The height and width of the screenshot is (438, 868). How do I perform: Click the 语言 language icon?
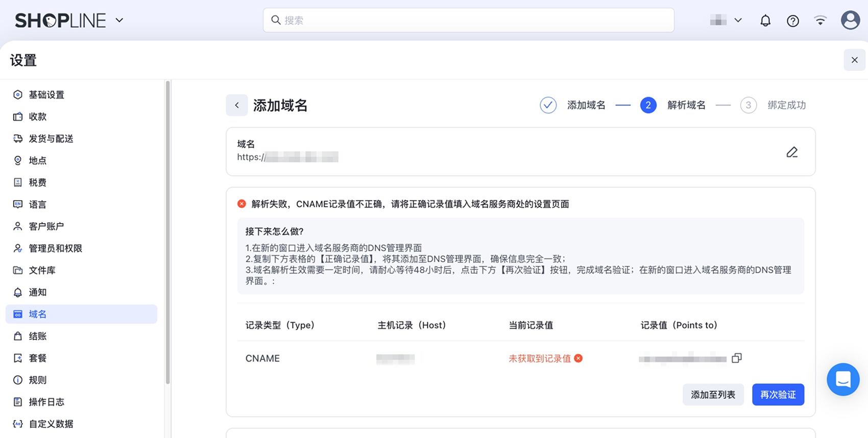pyautogui.click(x=18, y=204)
